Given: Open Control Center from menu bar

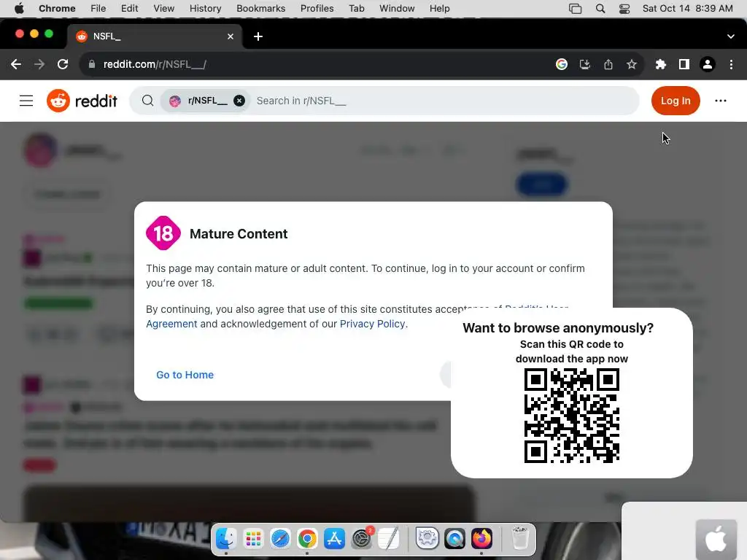Looking at the screenshot, I should pyautogui.click(x=624, y=9).
